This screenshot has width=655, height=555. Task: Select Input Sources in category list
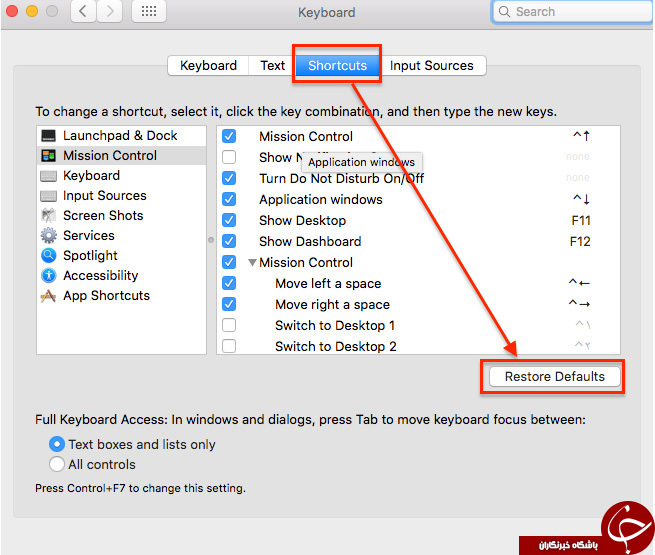pos(121,196)
